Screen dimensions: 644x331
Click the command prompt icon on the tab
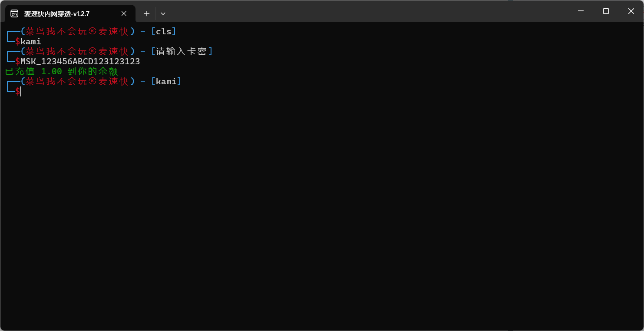(14, 13)
